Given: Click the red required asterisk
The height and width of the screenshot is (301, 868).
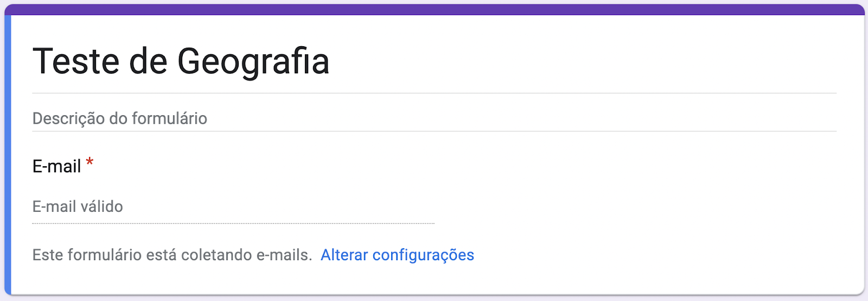Looking at the screenshot, I should click(90, 162).
